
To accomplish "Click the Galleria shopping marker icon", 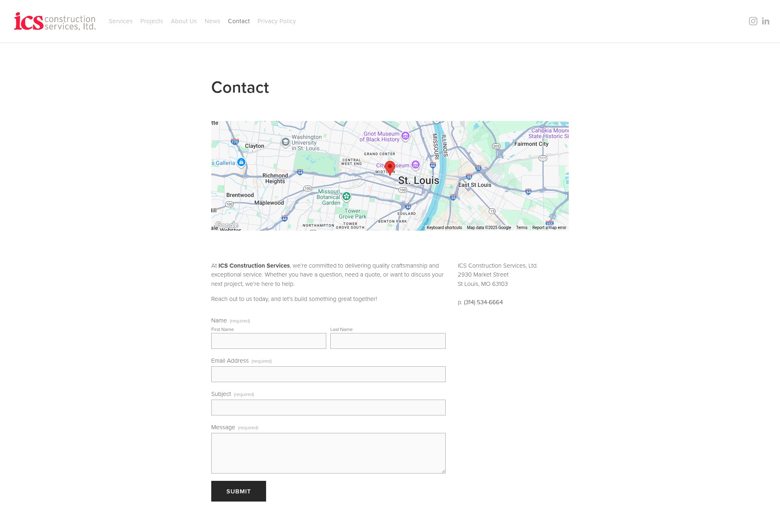I will click(x=241, y=162).
